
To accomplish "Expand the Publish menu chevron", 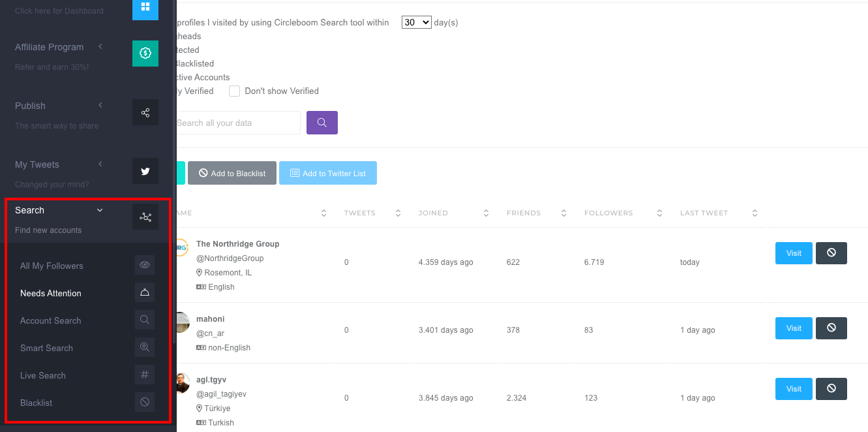I will pyautogui.click(x=100, y=106).
